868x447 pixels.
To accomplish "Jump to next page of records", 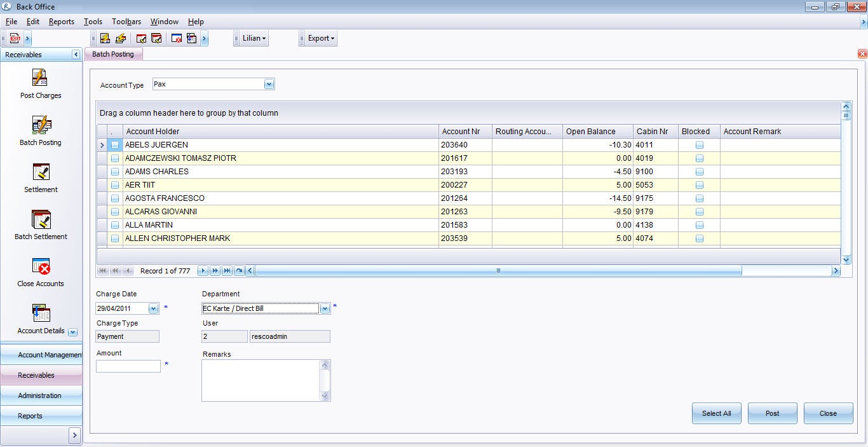I will (215, 271).
